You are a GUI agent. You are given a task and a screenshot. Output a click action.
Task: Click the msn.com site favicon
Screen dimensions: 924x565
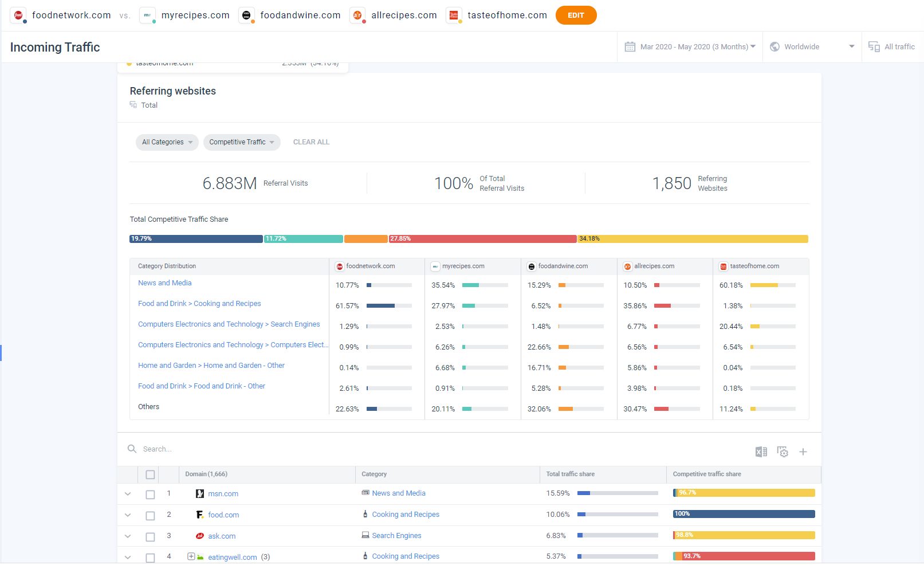tap(200, 494)
